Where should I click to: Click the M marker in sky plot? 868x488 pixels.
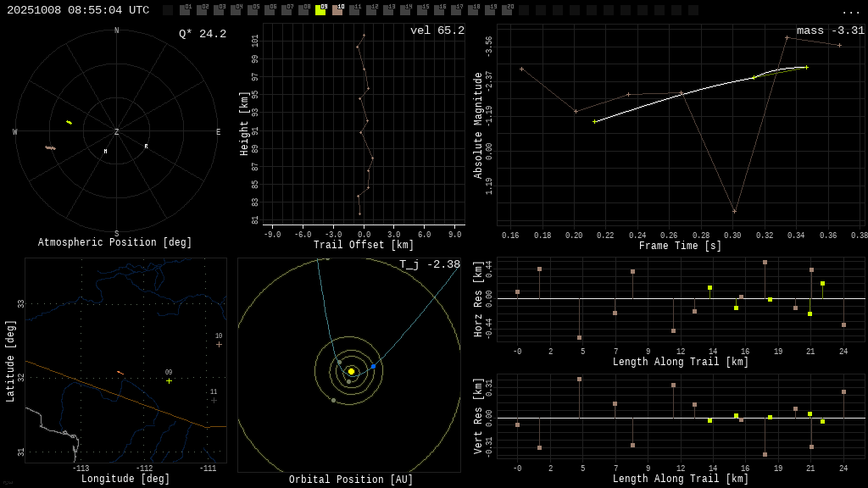coord(105,152)
